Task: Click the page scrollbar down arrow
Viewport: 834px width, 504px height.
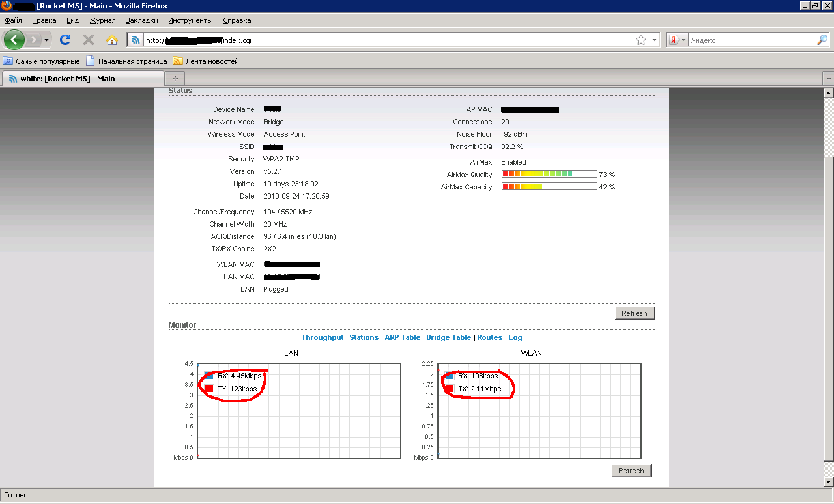Action: [828, 481]
